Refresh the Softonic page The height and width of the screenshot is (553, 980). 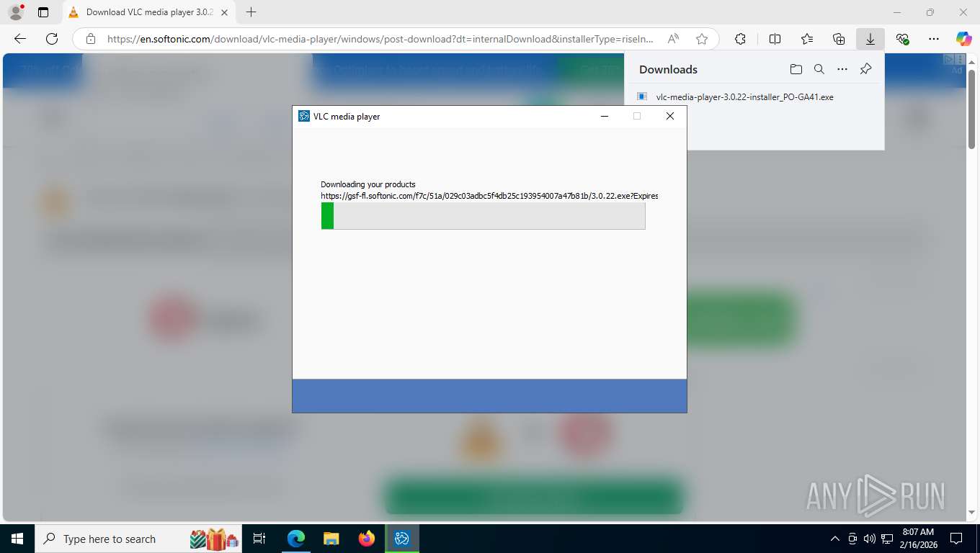pyautogui.click(x=52, y=39)
